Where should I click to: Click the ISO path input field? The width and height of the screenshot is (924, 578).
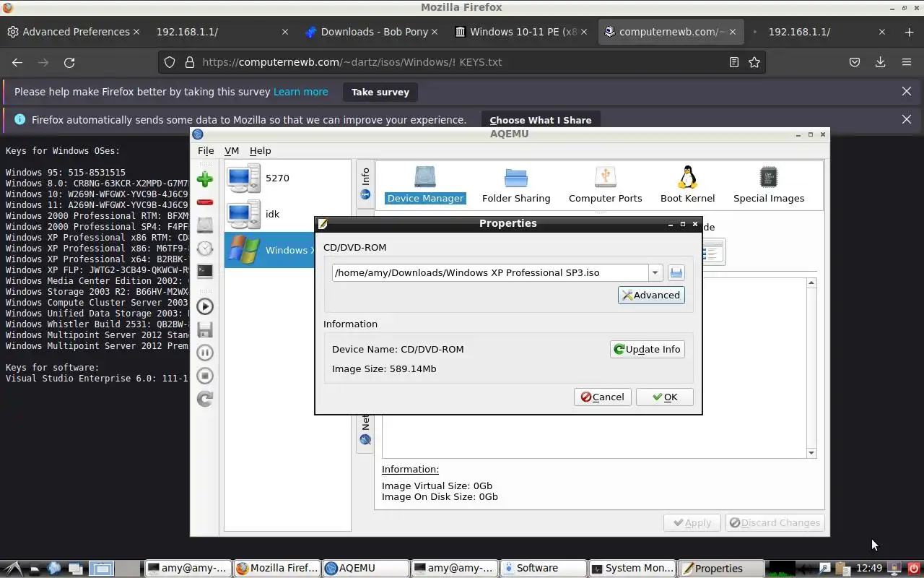coord(490,272)
